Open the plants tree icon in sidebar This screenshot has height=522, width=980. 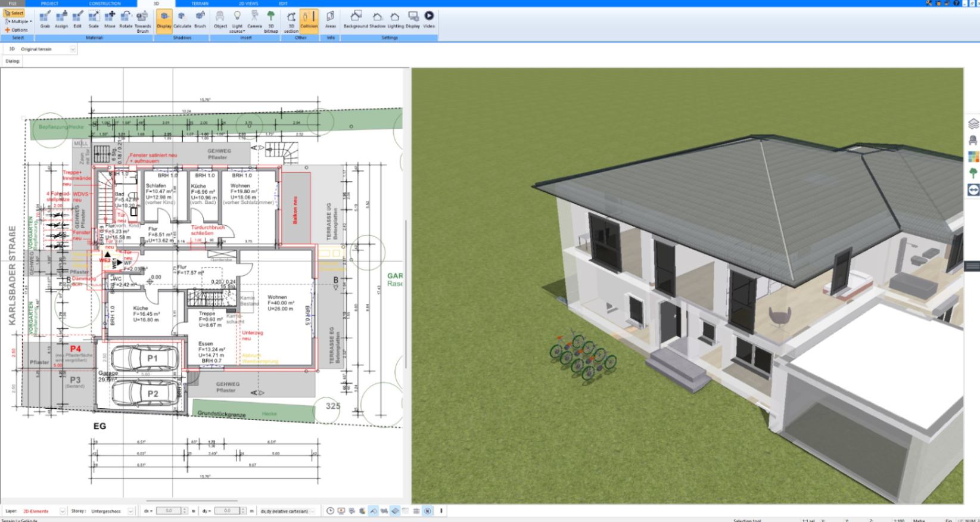(973, 173)
